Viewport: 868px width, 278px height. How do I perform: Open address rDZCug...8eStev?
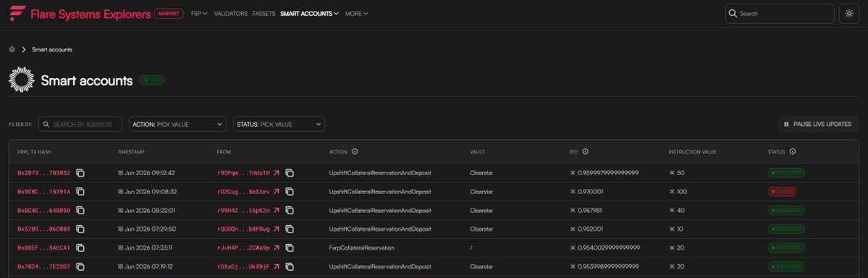point(243,192)
